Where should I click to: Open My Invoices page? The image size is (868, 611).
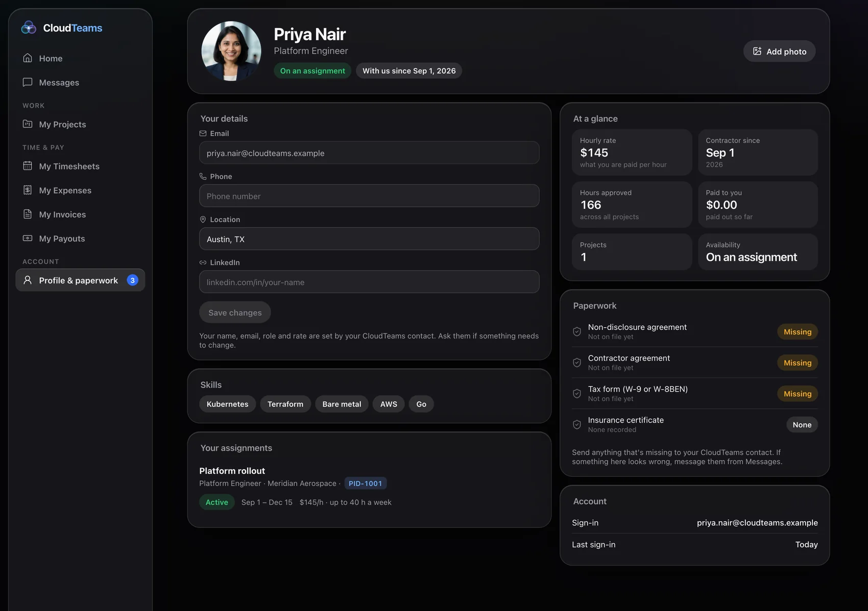coord(80,214)
